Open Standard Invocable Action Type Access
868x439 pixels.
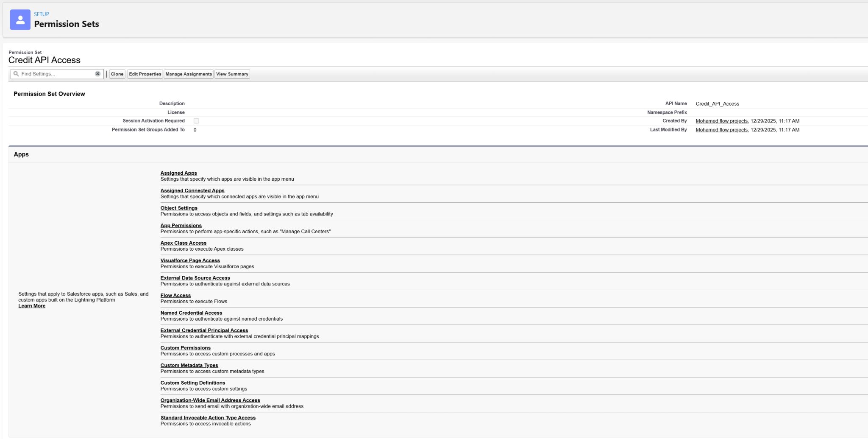pyautogui.click(x=208, y=417)
